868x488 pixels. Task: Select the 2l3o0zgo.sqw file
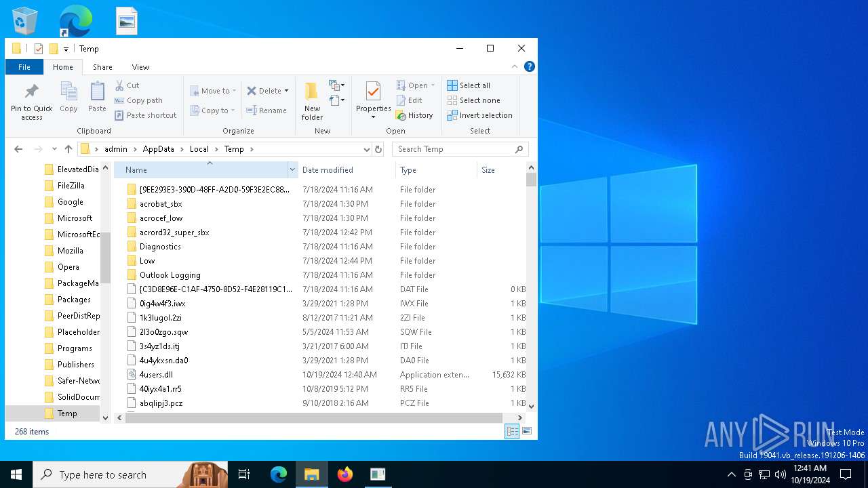163,332
